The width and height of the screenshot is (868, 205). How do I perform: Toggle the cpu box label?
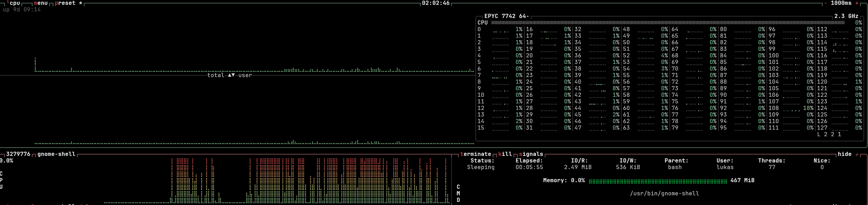tap(14, 3)
